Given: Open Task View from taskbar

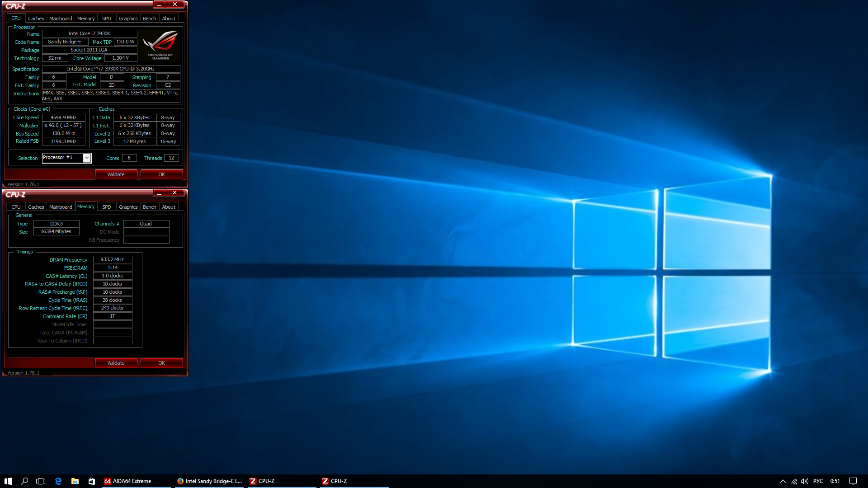Looking at the screenshot, I should [41, 481].
